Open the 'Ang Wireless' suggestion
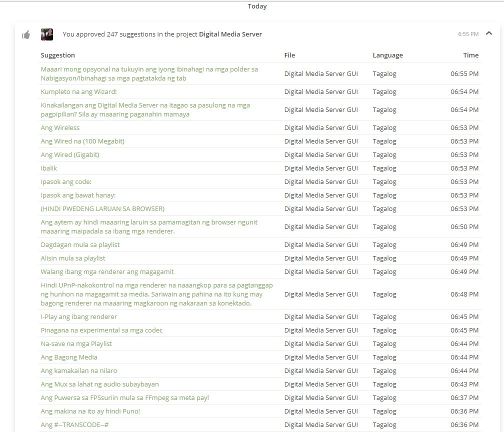 coord(60,128)
